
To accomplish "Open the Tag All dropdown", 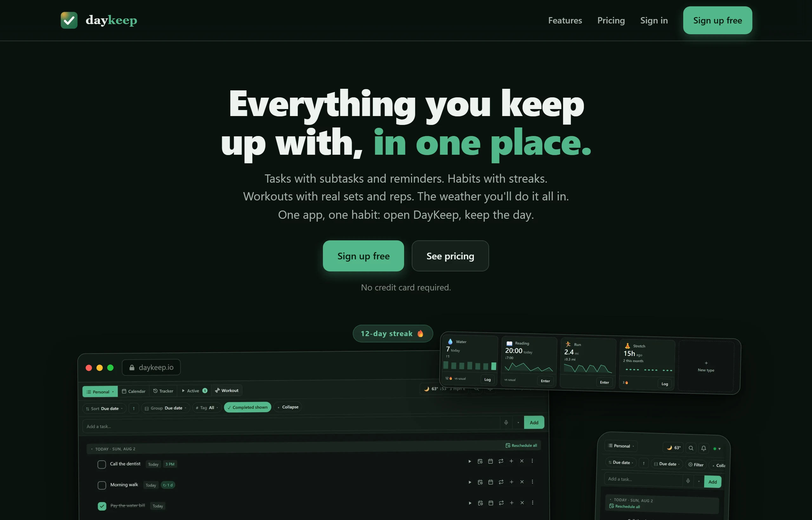I will pos(207,407).
